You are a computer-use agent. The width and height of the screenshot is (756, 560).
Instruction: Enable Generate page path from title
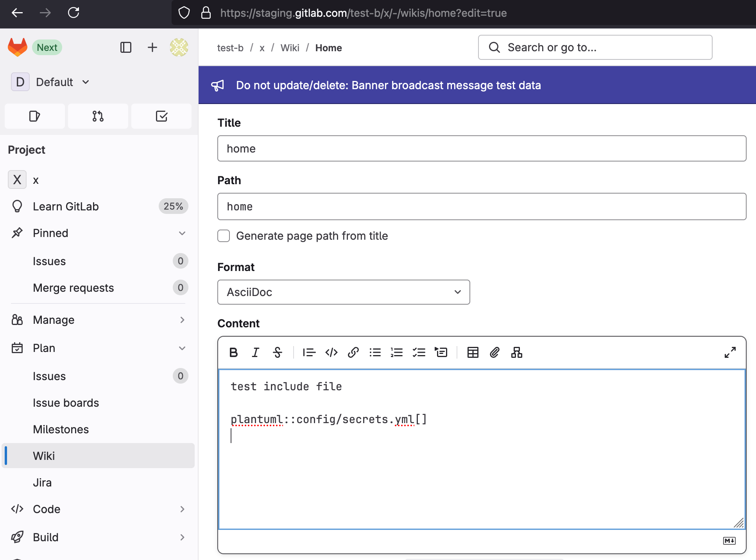pos(224,236)
